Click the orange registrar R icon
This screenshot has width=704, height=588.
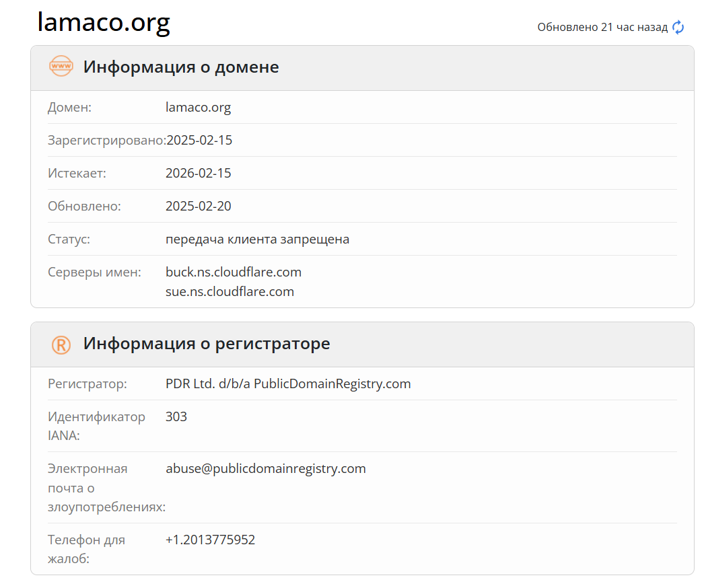61,344
